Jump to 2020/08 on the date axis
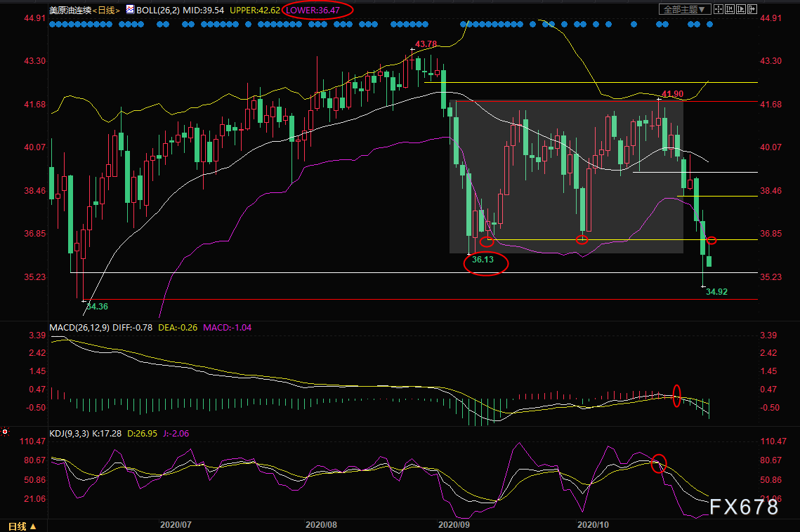Viewport: 800px width, 532px height. pos(321,524)
